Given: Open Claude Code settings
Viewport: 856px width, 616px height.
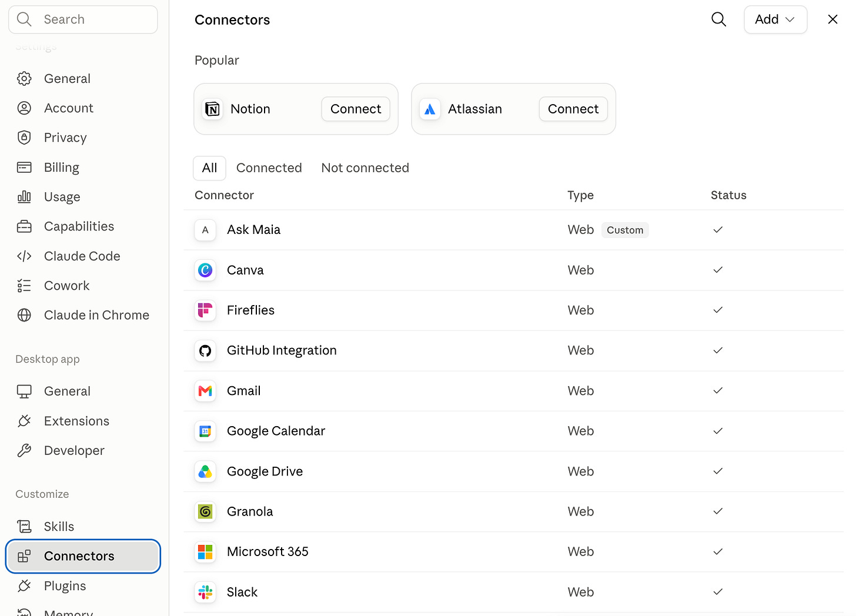Looking at the screenshot, I should 83,256.
